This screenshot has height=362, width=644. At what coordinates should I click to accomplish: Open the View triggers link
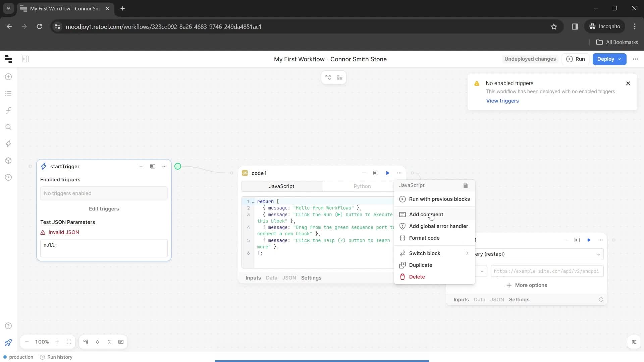[x=502, y=101]
